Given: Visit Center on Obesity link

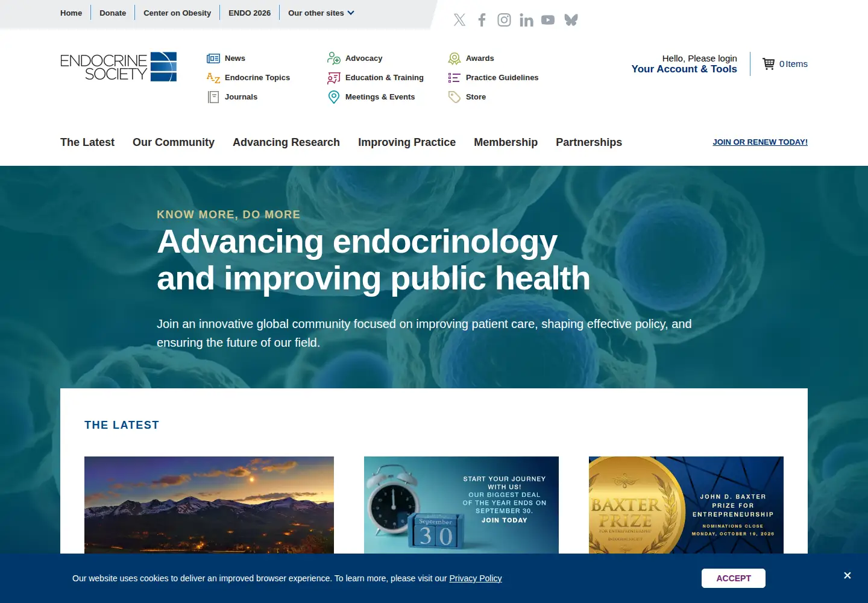Looking at the screenshot, I should click(177, 13).
